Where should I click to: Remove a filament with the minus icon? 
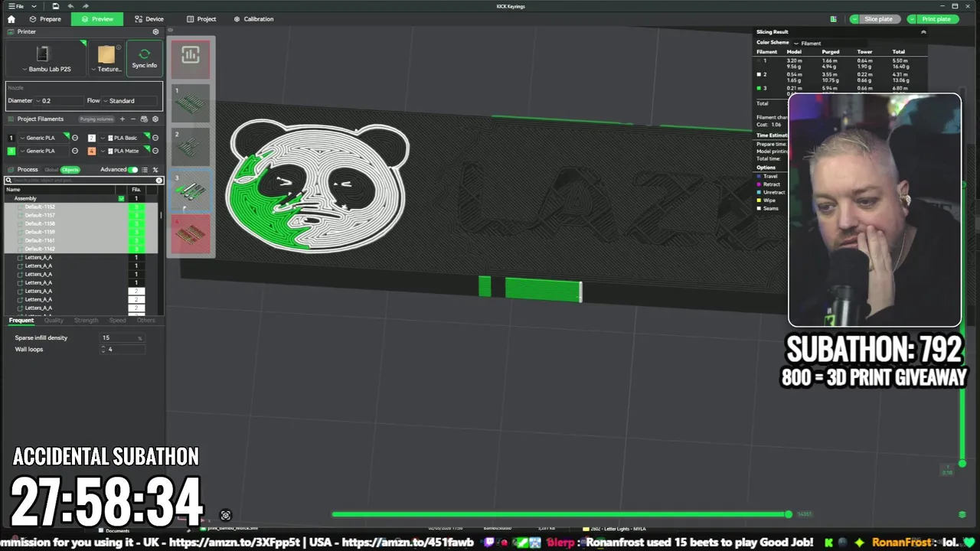coord(133,119)
